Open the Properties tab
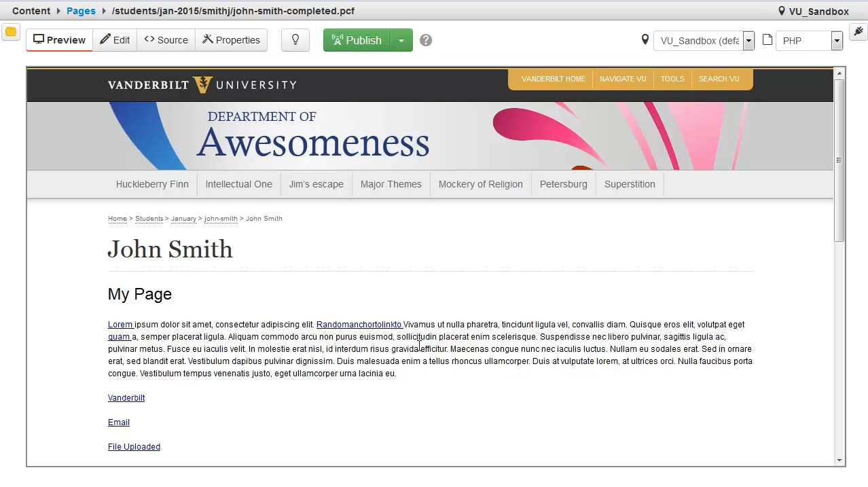This screenshot has width=868, height=487. pos(231,40)
